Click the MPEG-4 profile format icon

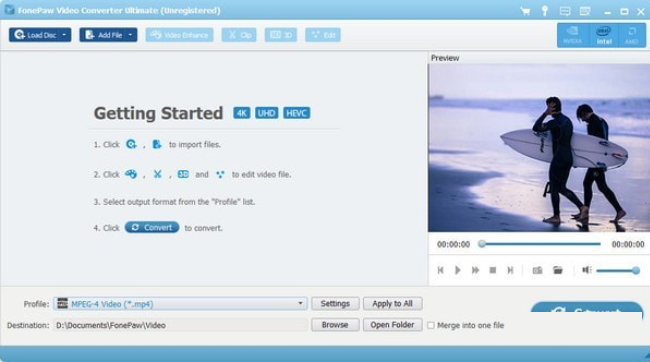click(x=63, y=304)
